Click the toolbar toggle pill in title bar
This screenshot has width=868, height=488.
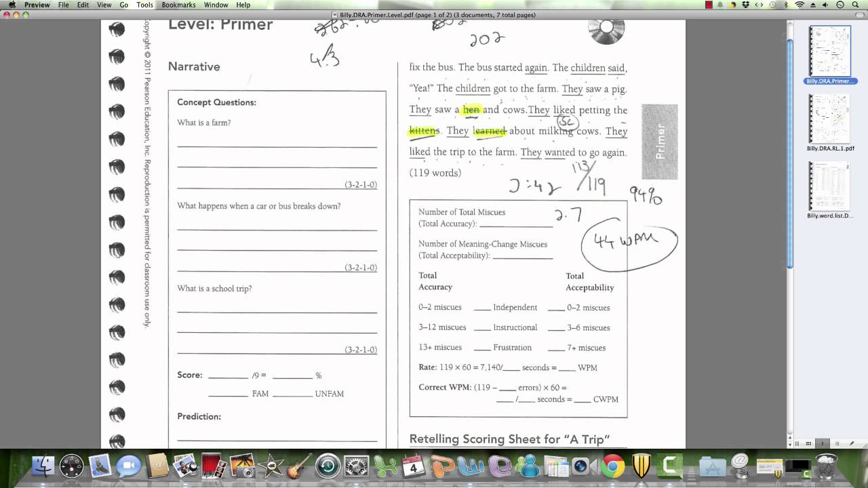click(859, 15)
